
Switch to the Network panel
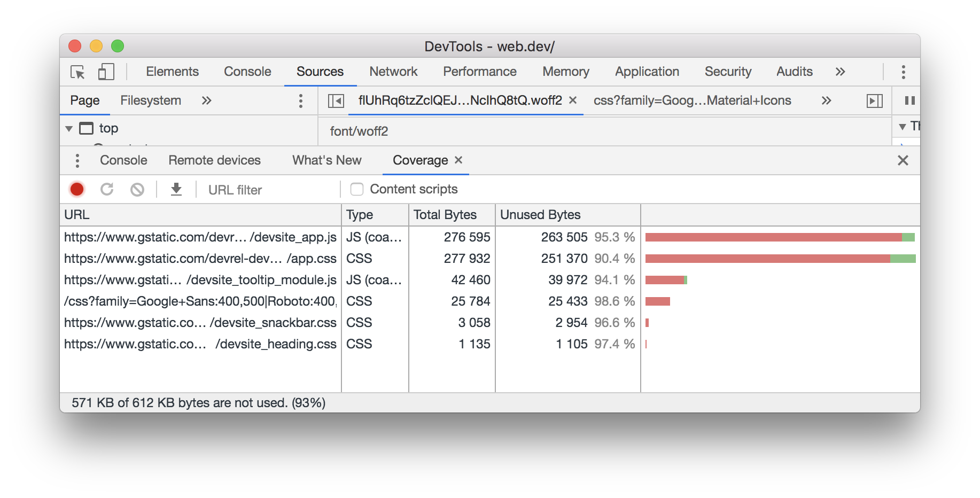[x=393, y=71]
